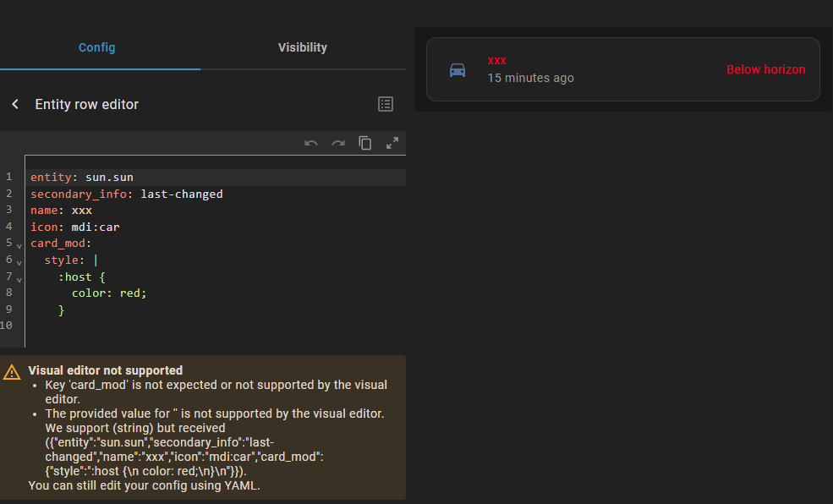Click the empty line 10 in editor
The width and height of the screenshot is (833, 504).
click(x=169, y=326)
